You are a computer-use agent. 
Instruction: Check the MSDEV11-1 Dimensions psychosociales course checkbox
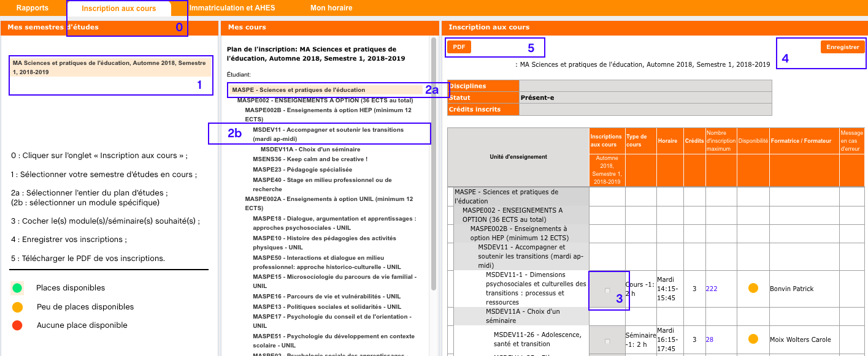pyautogui.click(x=607, y=290)
